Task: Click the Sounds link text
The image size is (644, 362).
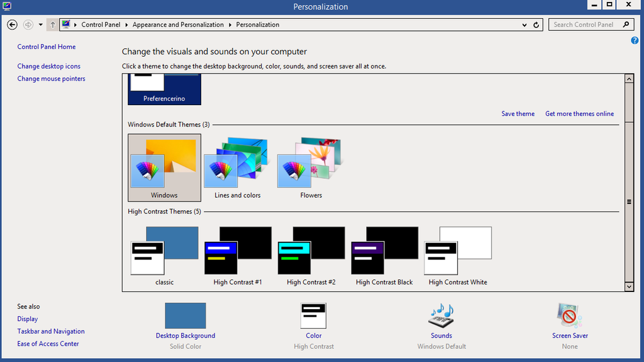Action: [x=441, y=336]
